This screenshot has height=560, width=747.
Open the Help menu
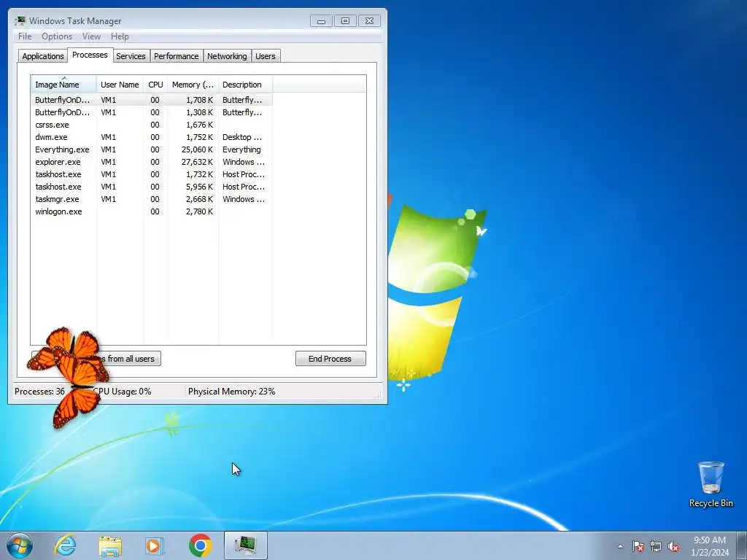(x=120, y=36)
